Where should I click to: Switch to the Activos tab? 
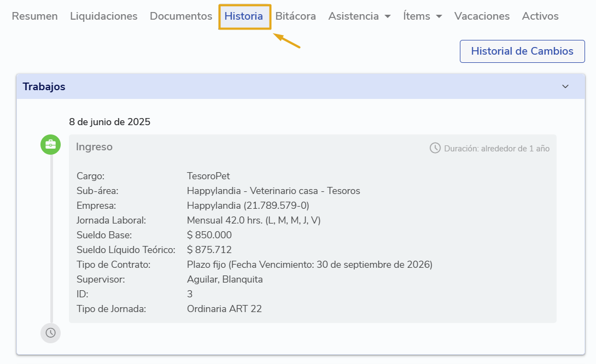540,16
